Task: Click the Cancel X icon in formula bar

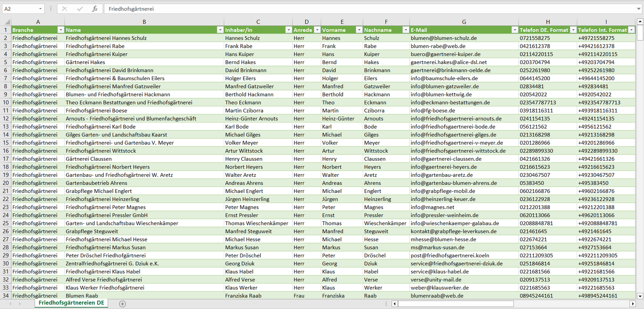Action: click(x=65, y=9)
